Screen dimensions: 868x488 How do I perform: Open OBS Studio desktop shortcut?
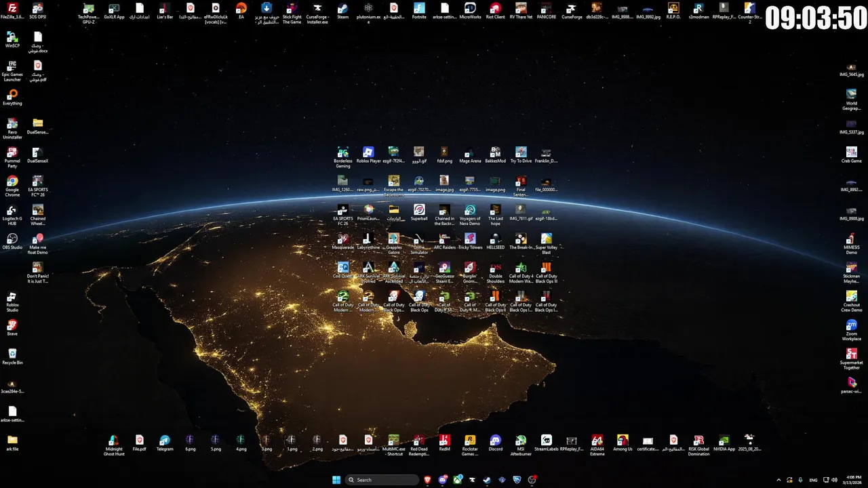point(12,241)
